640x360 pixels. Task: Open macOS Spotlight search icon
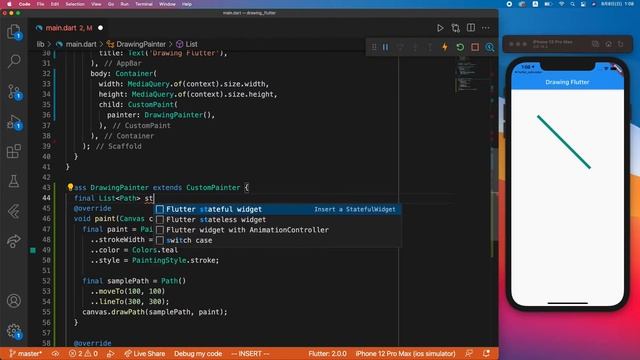572,4
